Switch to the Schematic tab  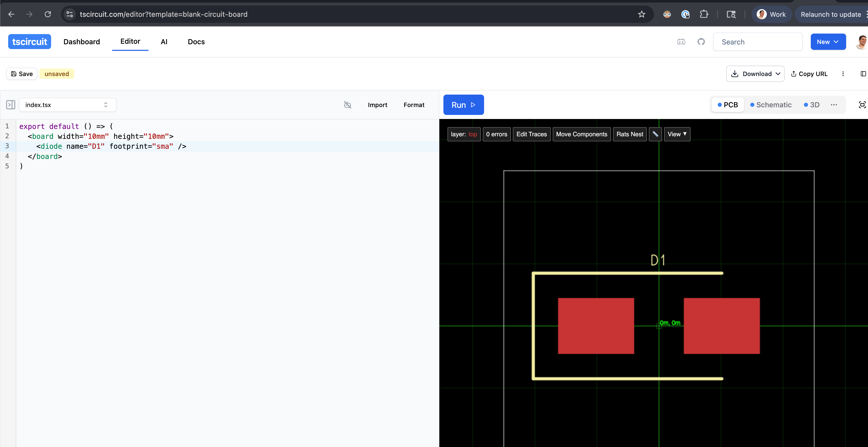(x=771, y=105)
